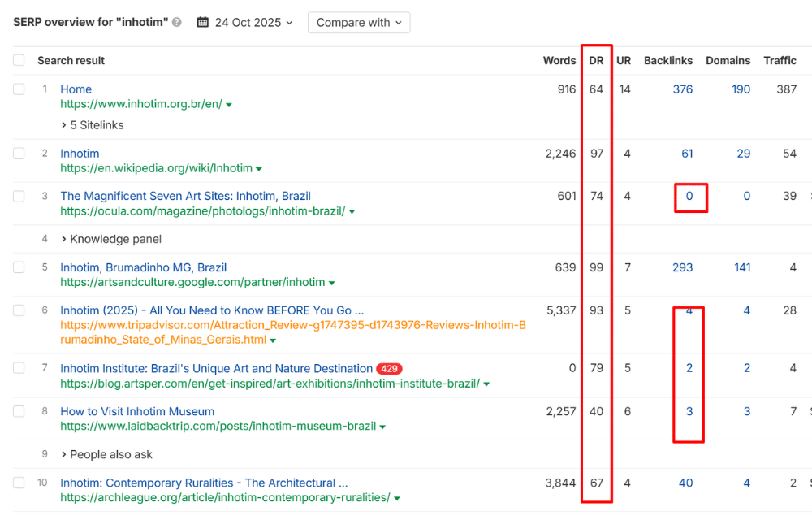
Task: Check the box for Magnificent Seven Art Sites result
Action: [x=19, y=197]
